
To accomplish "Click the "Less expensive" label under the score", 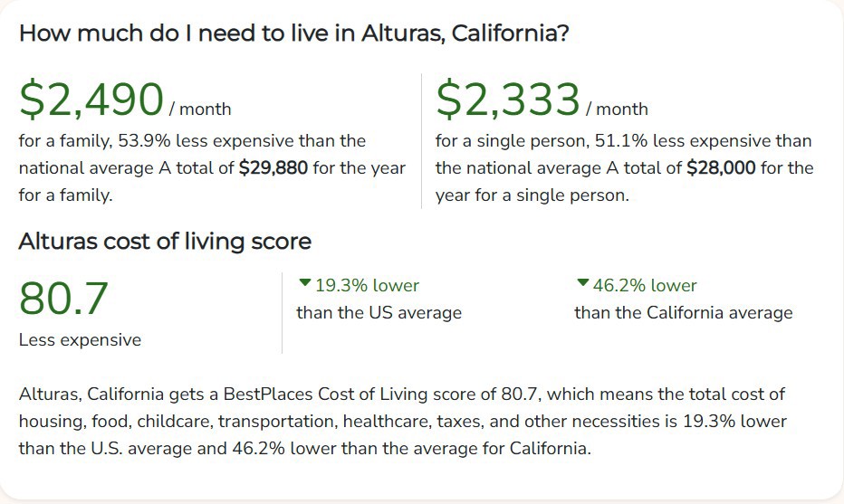I will 80,340.
